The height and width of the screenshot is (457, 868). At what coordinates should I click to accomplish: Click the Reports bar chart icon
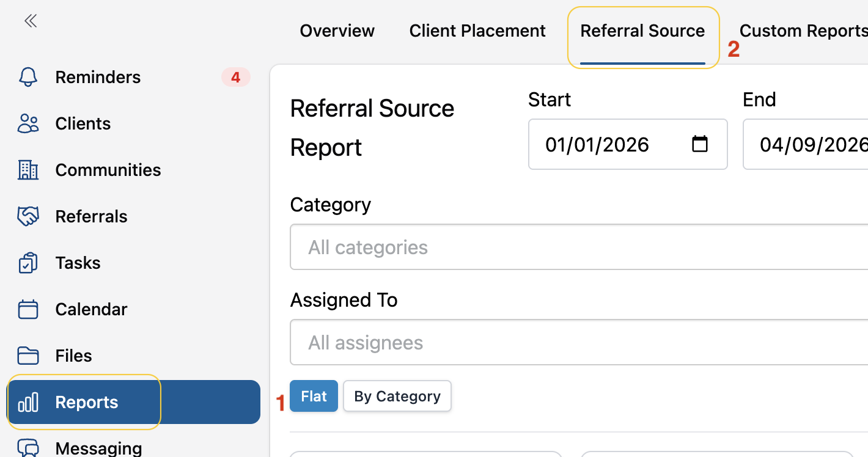(x=28, y=402)
